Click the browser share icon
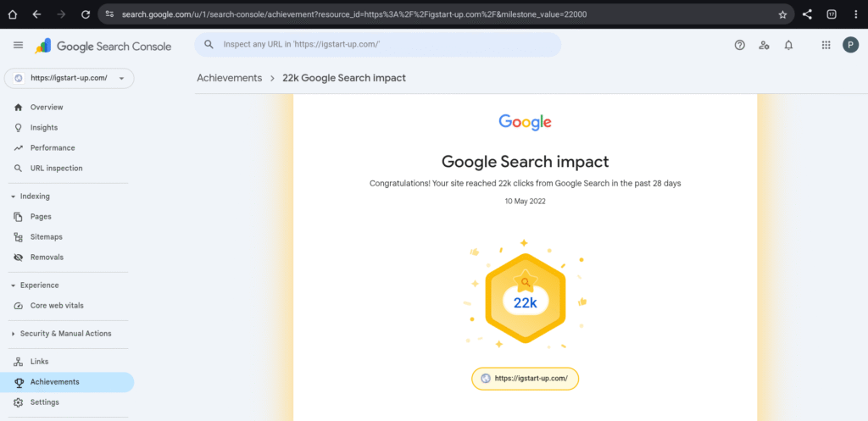Image resolution: width=868 pixels, height=421 pixels. click(x=807, y=14)
